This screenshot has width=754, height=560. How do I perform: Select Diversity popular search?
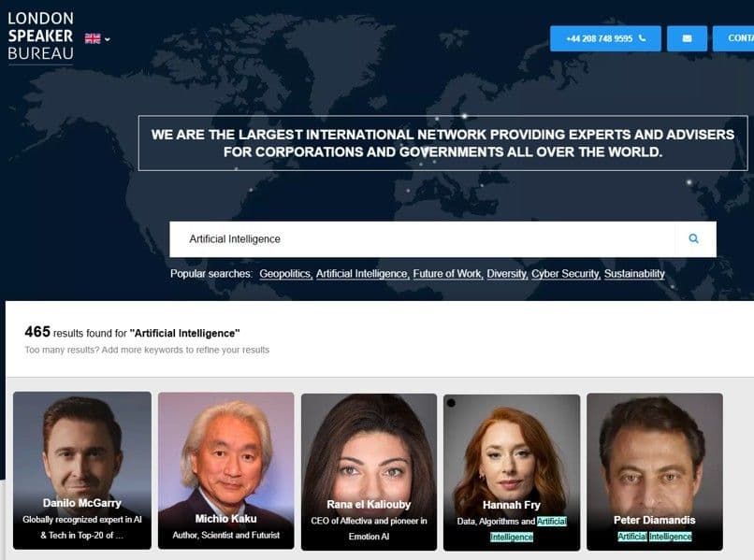tap(507, 274)
